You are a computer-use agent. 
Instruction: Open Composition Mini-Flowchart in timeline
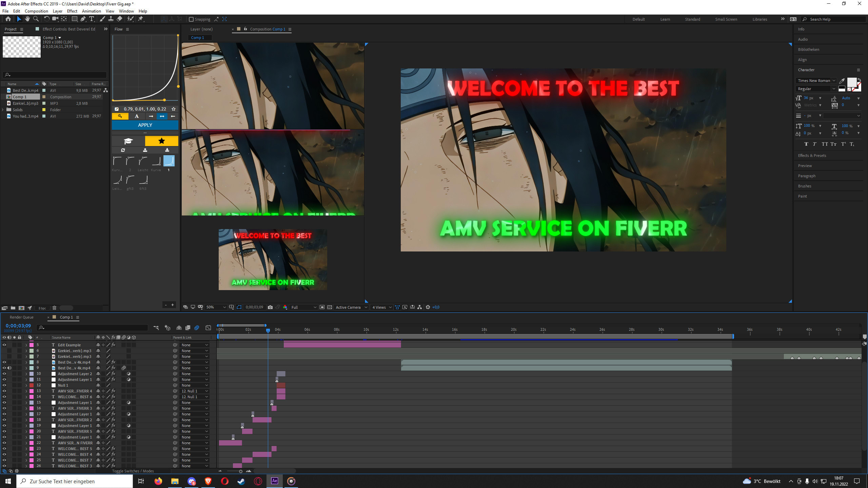[156, 328]
